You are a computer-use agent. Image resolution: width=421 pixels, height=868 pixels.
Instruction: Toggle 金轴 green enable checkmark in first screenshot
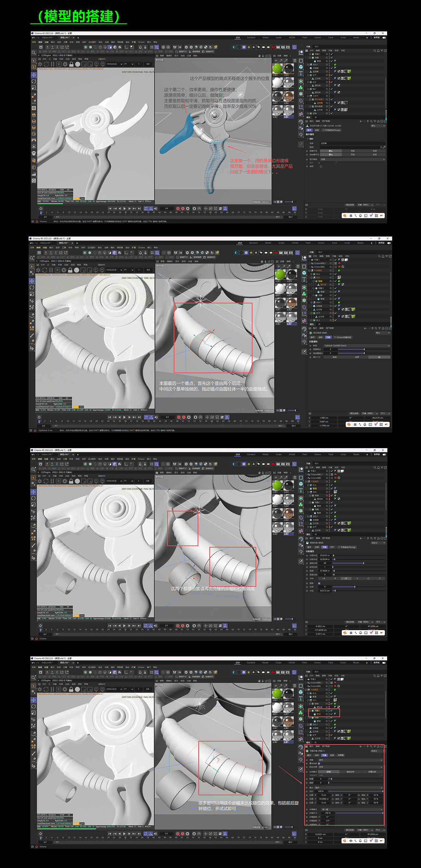[332, 113]
